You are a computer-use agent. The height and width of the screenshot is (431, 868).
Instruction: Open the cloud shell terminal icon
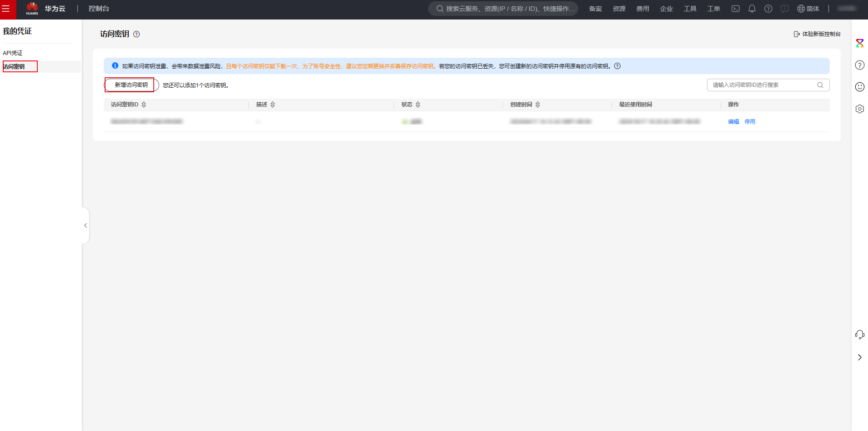[x=735, y=9]
